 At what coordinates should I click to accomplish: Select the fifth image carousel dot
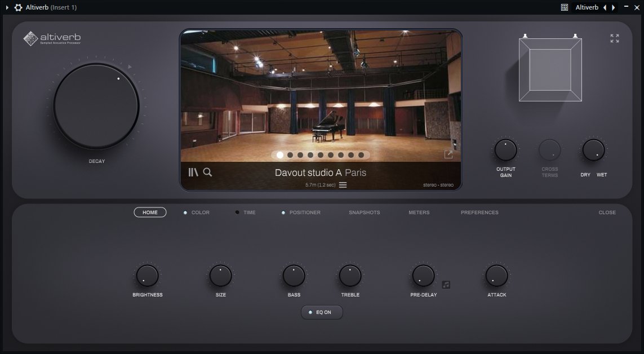click(x=321, y=155)
